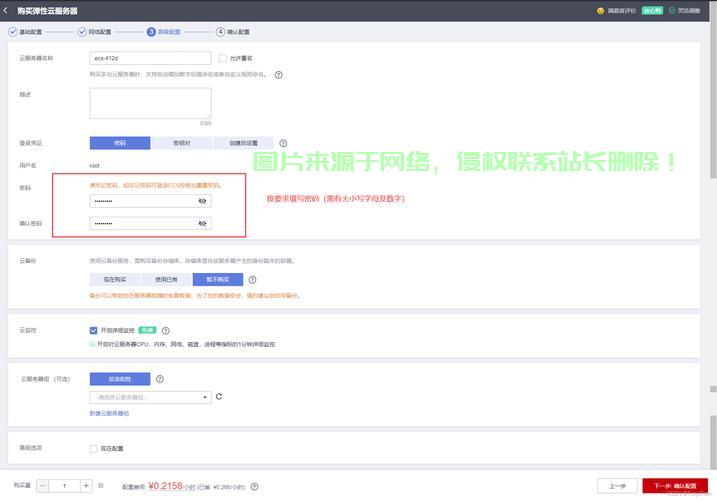Image resolution: width=717 pixels, height=500 pixels.
Task: Go to step 1 basic configuration
Action: point(26,32)
